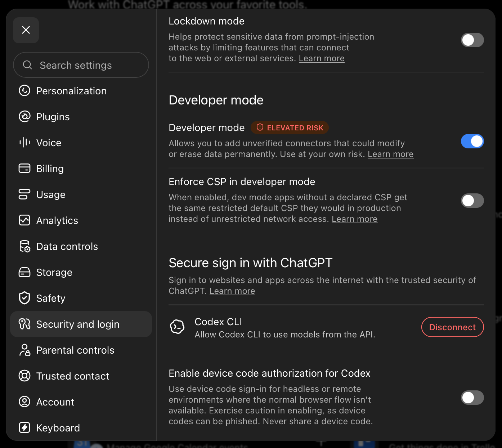Toggle Enforce CSP in developer mode

[x=472, y=201]
